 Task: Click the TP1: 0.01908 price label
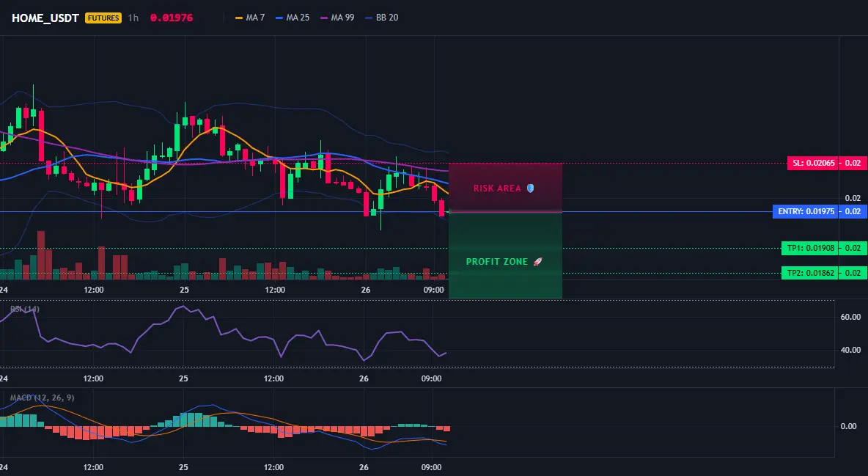(x=809, y=248)
